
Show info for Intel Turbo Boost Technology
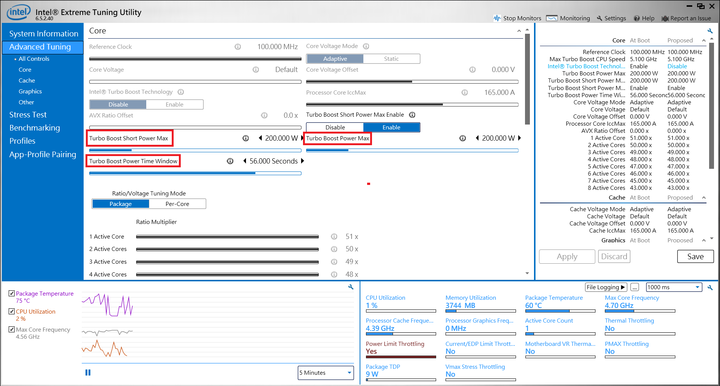pyautogui.click(x=181, y=92)
